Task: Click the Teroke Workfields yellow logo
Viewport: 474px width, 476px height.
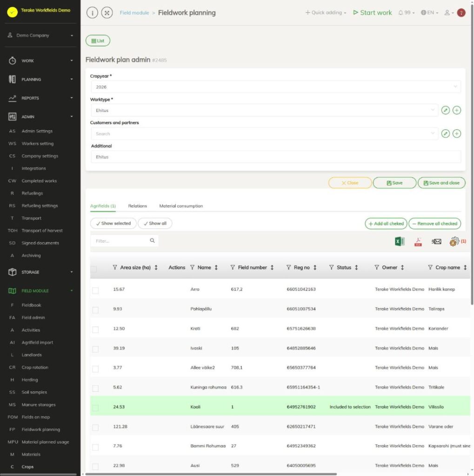Action: [13, 12]
